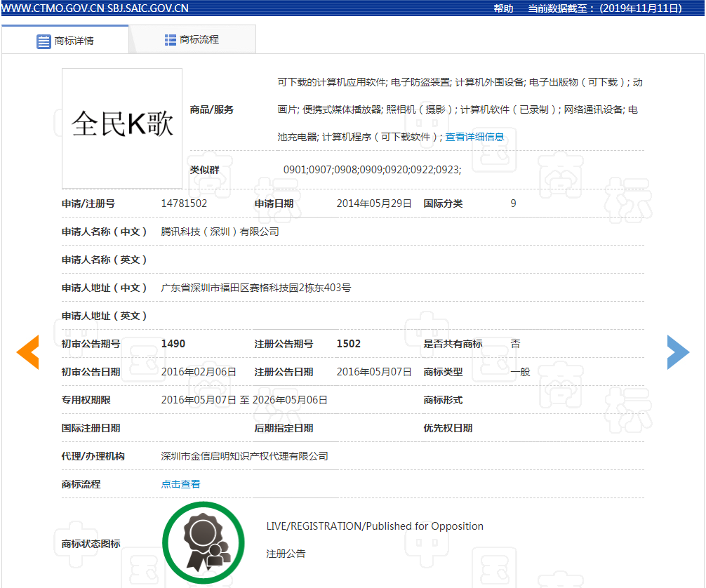Click the 申请人名称（英文） label
706x588 pixels.
click(x=104, y=260)
